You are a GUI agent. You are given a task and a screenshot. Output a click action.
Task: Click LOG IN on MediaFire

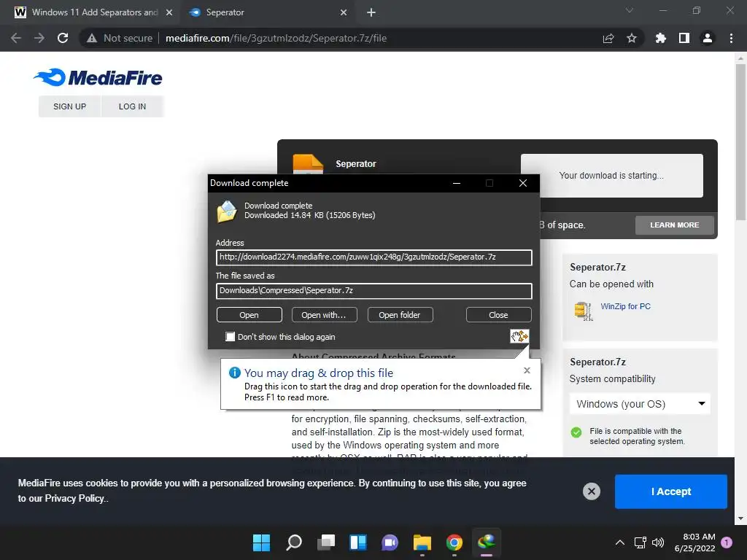pos(133,106)
